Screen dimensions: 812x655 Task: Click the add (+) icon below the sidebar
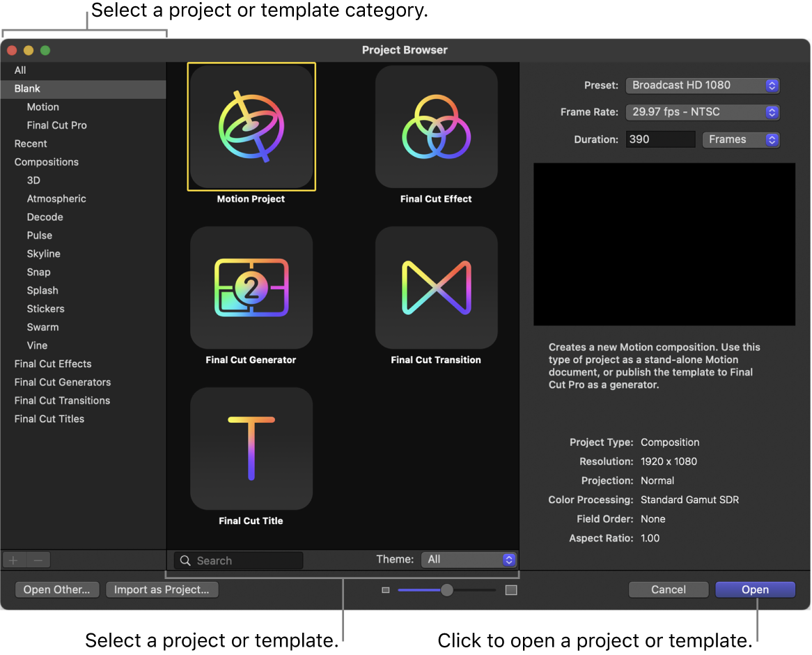tap(13, 560)
